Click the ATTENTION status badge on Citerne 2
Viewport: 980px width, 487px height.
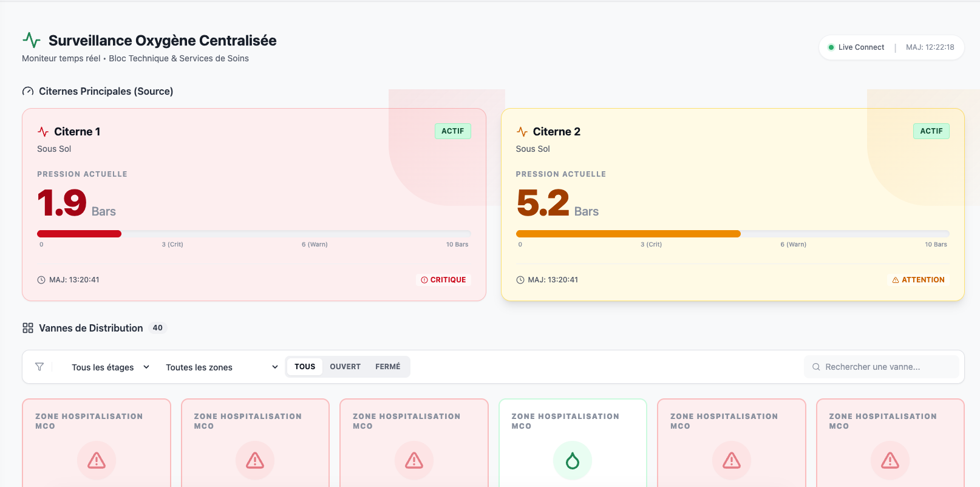click(x=918, y=280)
